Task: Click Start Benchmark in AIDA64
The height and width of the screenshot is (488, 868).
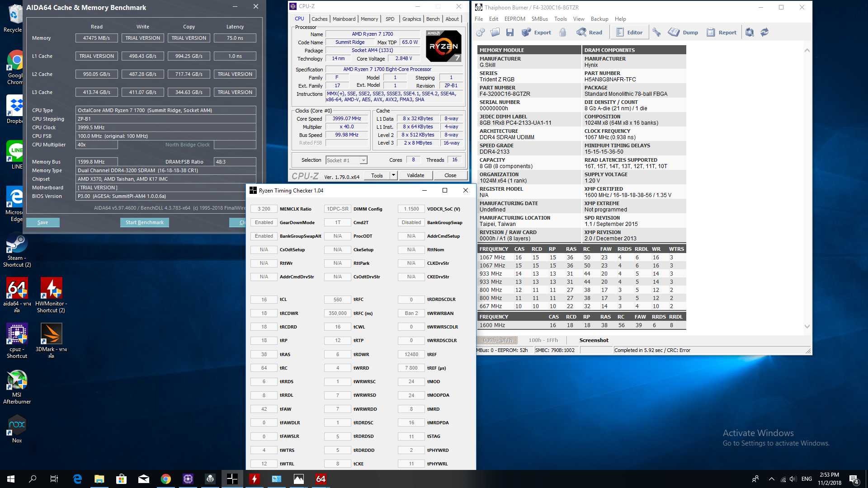Action: point(145,222)
